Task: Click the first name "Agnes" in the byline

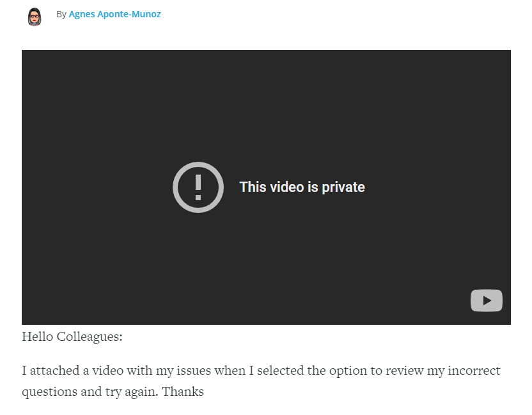Action: [x=81, y=14]
